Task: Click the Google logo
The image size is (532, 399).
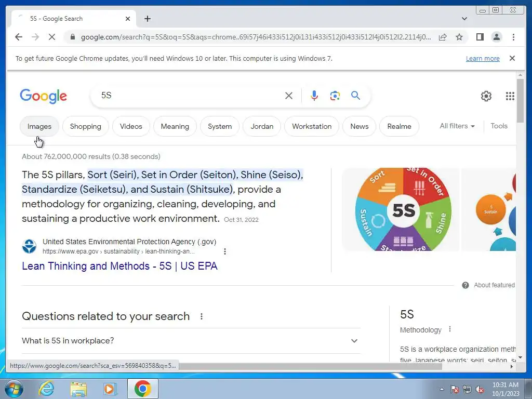Action: pos(44,96)
